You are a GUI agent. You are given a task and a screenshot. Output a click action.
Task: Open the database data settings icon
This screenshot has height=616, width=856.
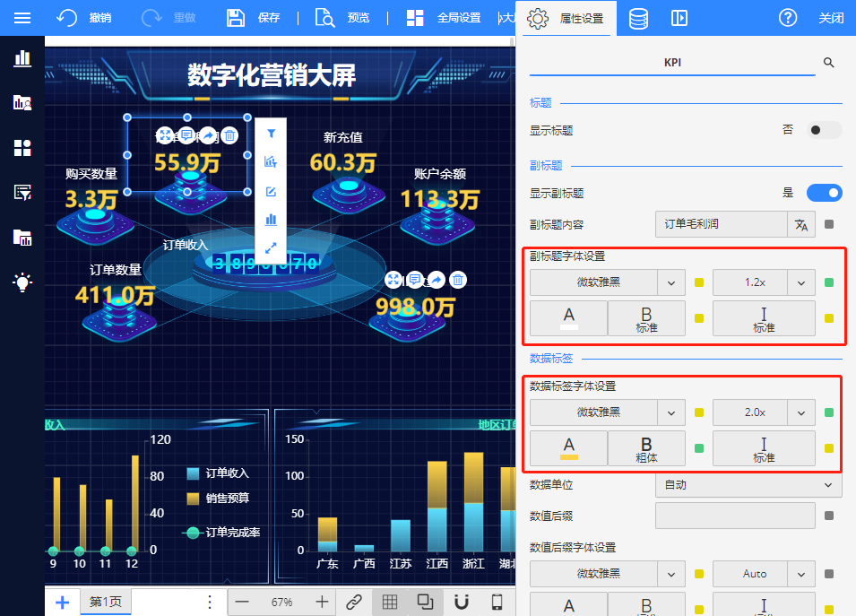coord(638,18)
